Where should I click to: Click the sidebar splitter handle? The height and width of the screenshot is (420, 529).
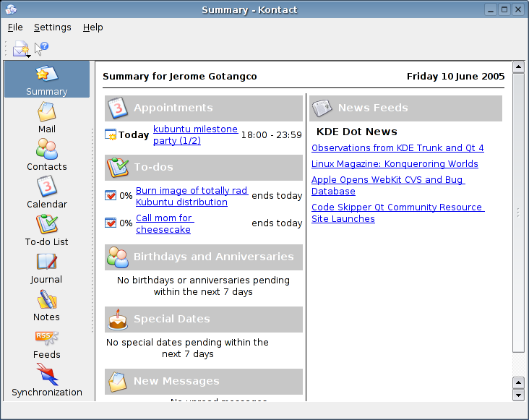(x=93, y=231)
